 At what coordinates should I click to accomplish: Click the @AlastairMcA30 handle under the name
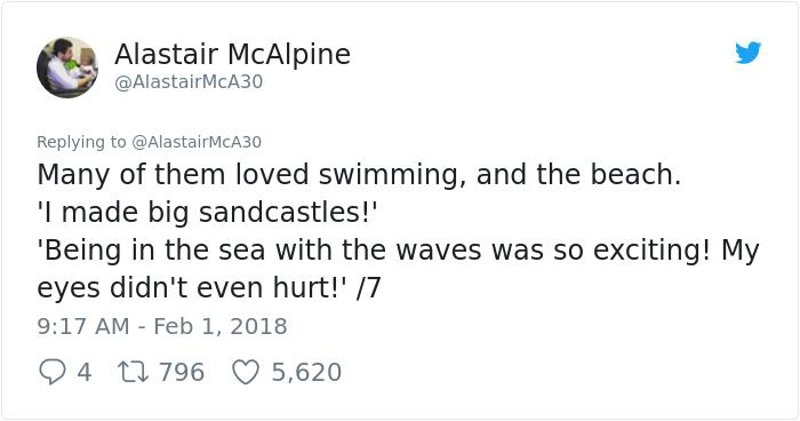tap(189, 82)
